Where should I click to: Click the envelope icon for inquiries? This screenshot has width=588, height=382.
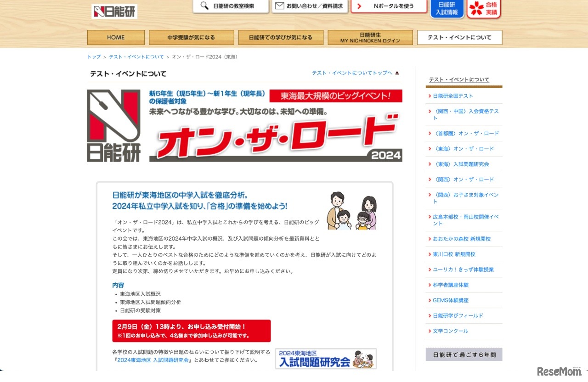[279, 6]
